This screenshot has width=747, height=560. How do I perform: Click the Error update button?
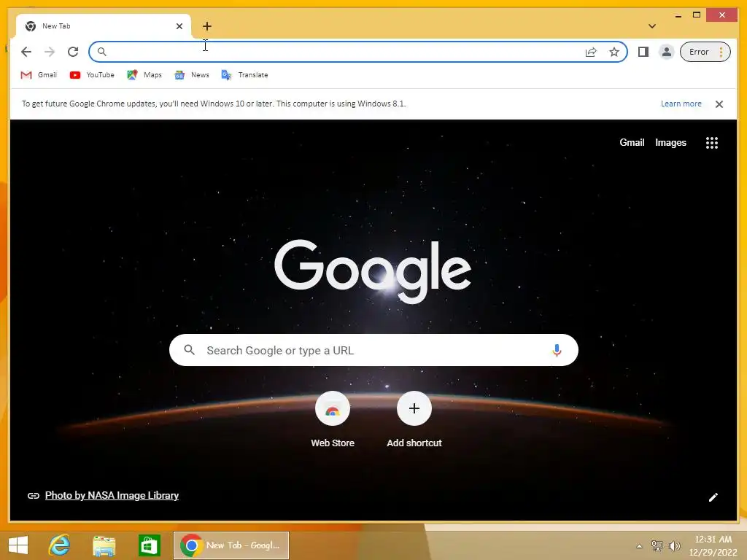[x=699, y=52]
